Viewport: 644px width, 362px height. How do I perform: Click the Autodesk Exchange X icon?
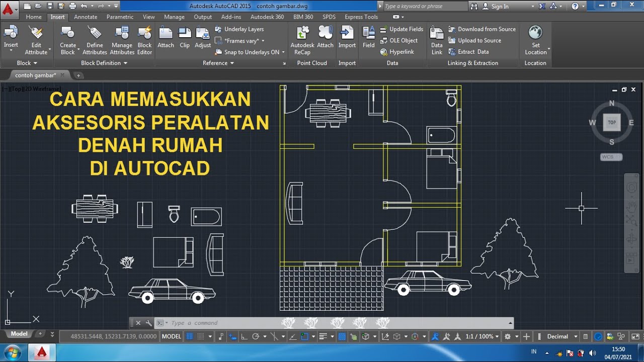(542, 6)
